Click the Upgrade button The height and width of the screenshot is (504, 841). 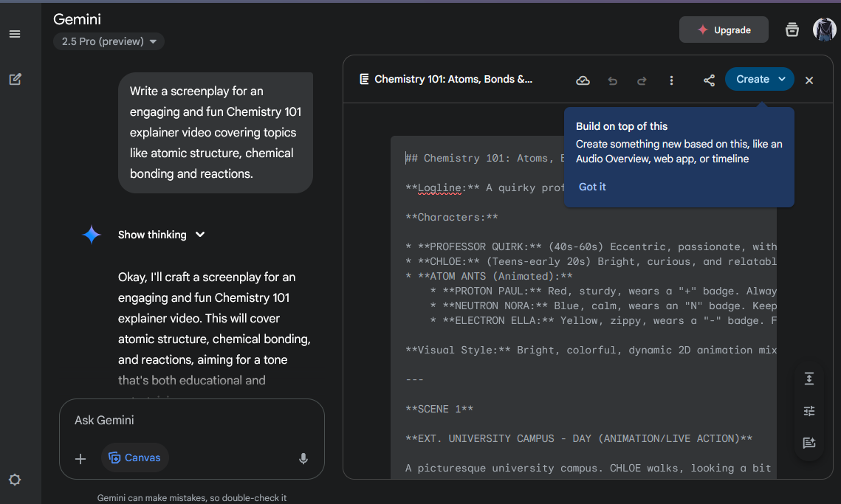pyautogui.click(x=724, y=30)
